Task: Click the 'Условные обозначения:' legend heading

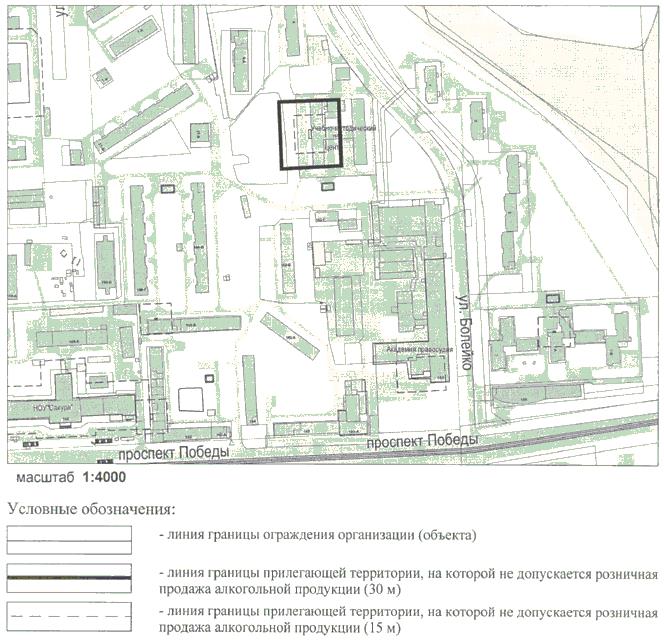Action: 92,510
